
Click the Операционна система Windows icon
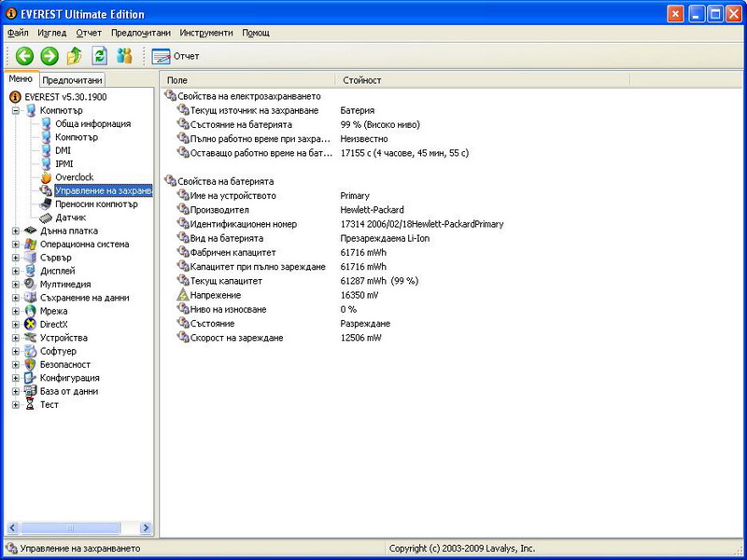point(30,245)
